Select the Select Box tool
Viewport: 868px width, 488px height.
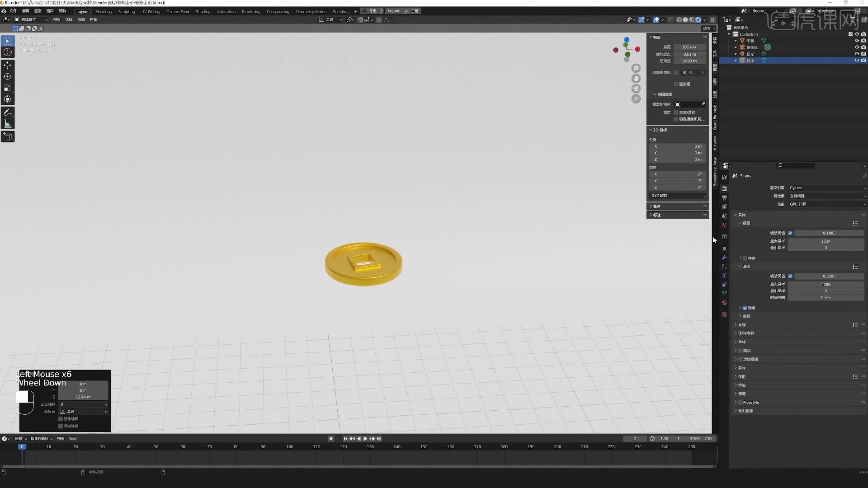pos(8,41)
